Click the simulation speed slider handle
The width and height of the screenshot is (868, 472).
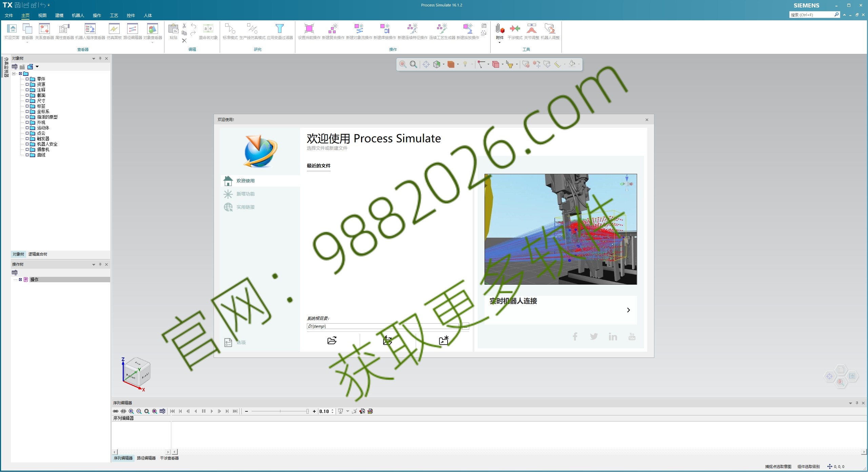[308, 411]
